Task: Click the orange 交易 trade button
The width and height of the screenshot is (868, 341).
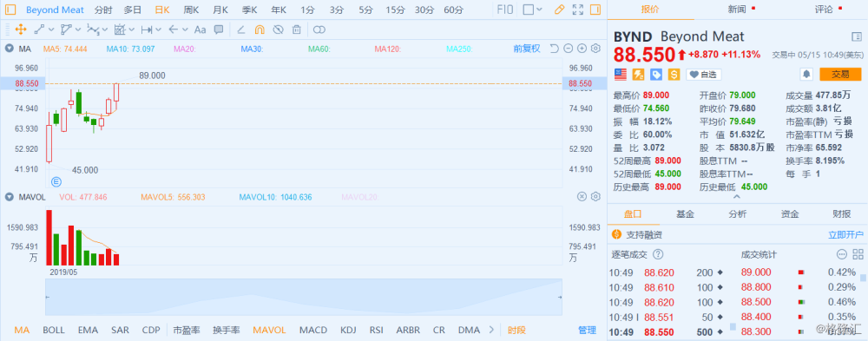Action: (840, 74)
